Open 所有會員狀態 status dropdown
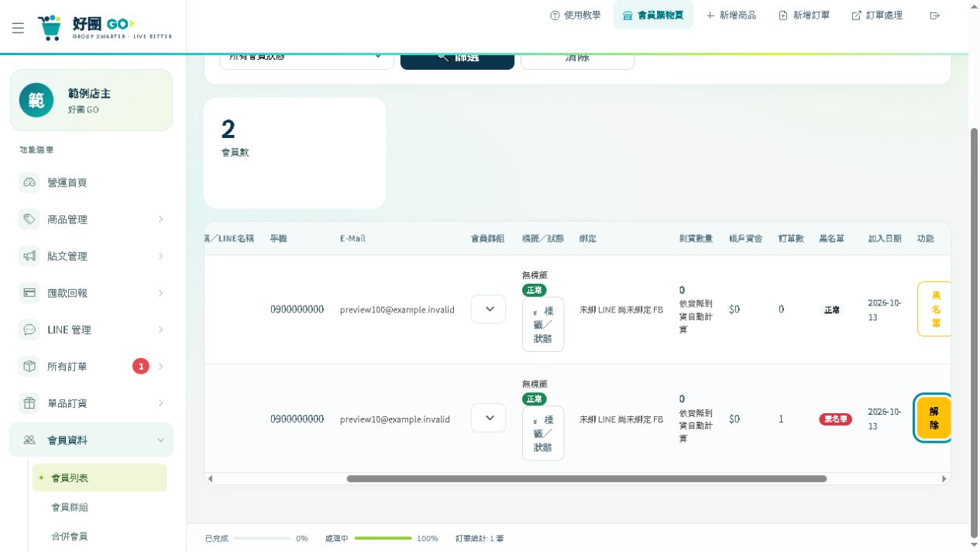980x552 pixels. 307,60
